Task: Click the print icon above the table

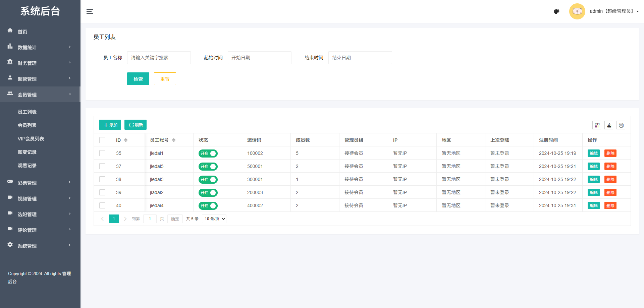Action: coord(621,125)
